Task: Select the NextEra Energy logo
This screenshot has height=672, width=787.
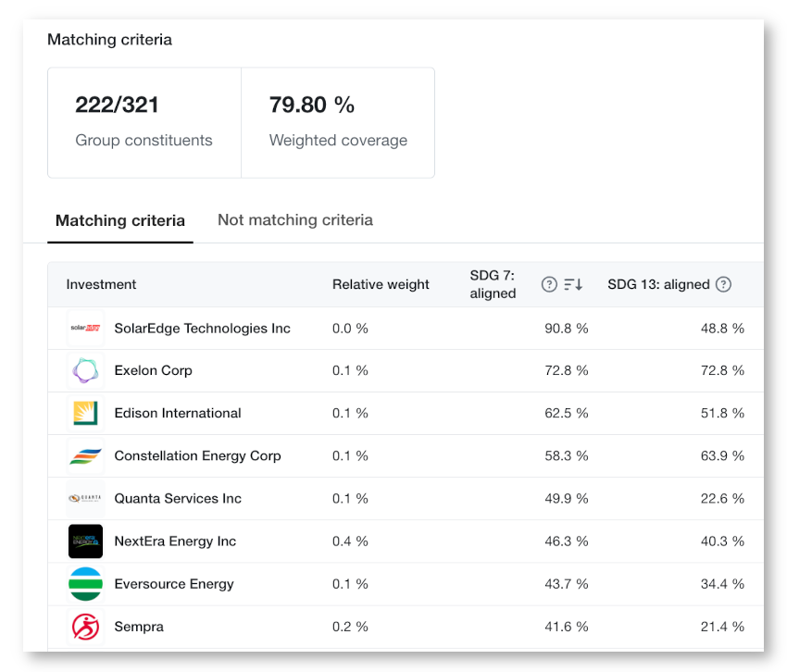Action: pos(85,541)
